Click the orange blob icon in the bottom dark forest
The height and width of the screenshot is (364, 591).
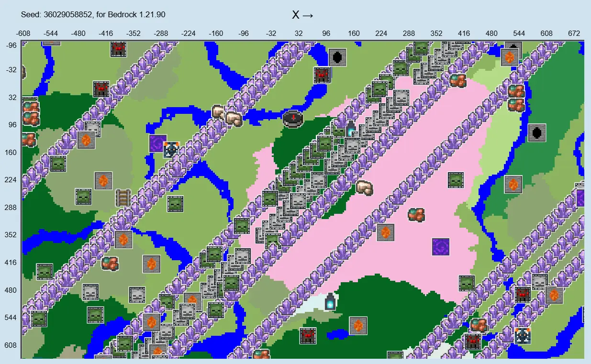(358, 326)
